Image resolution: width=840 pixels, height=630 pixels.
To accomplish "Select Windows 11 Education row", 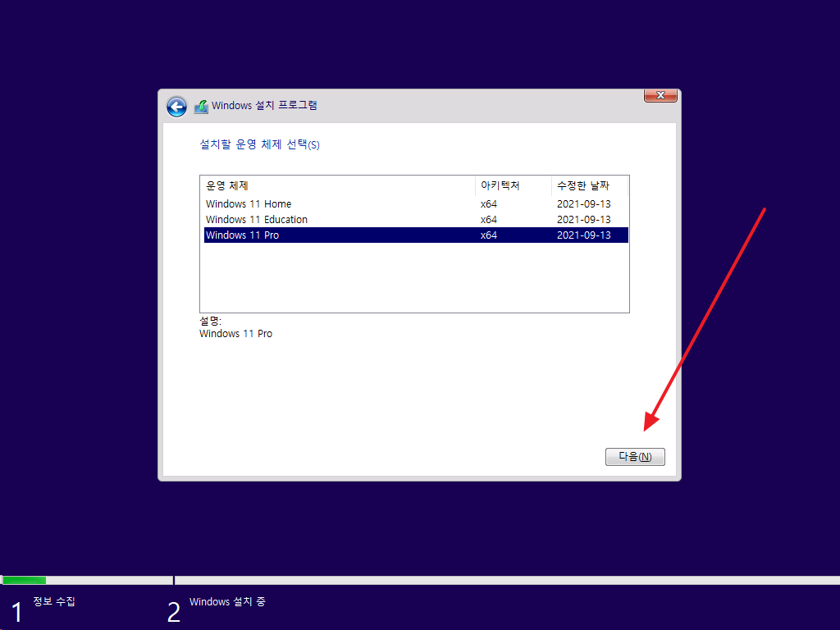I will click(x=416, y=220).
